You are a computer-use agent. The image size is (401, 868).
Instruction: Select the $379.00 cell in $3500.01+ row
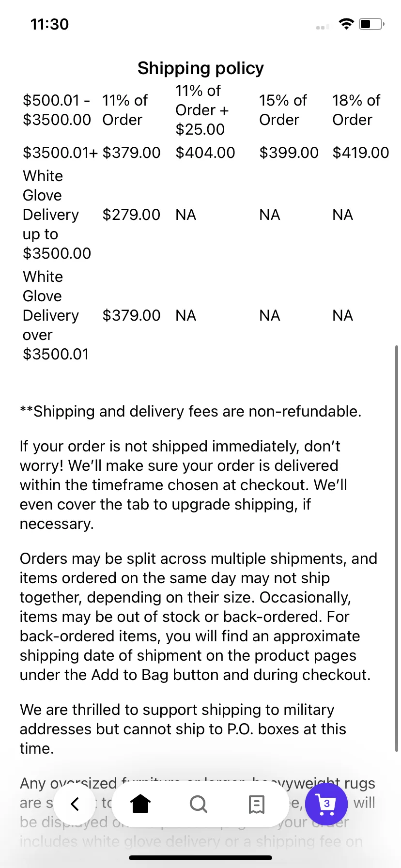[131, 153]
